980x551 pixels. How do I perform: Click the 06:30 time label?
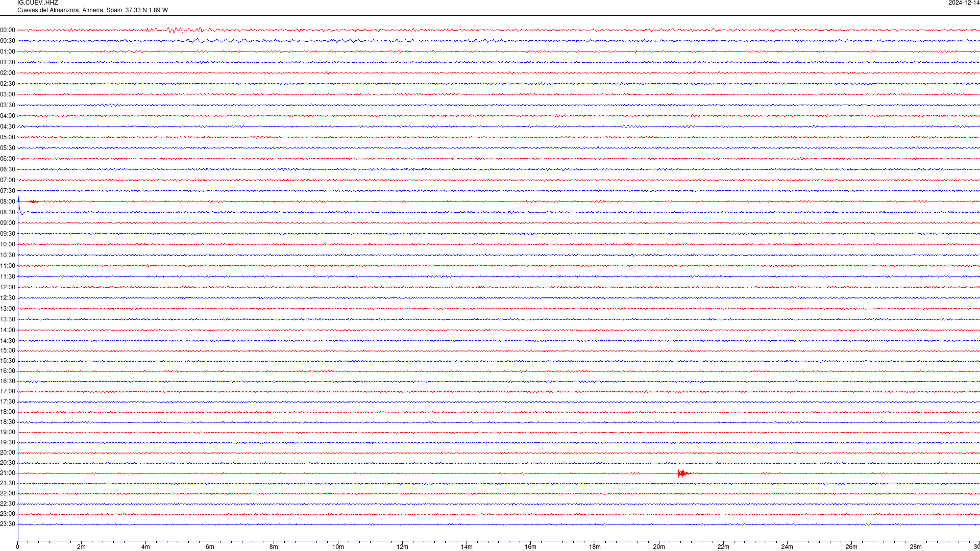8,169
